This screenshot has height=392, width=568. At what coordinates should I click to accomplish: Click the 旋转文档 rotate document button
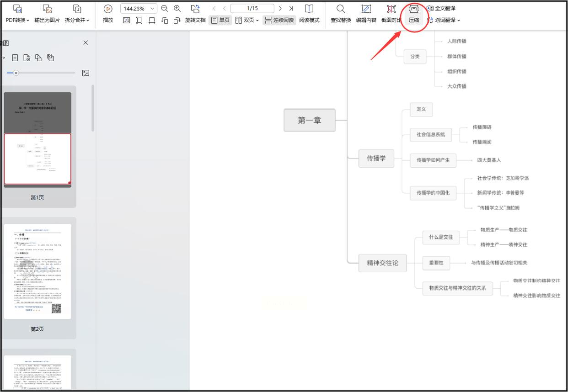coord(195,14)
